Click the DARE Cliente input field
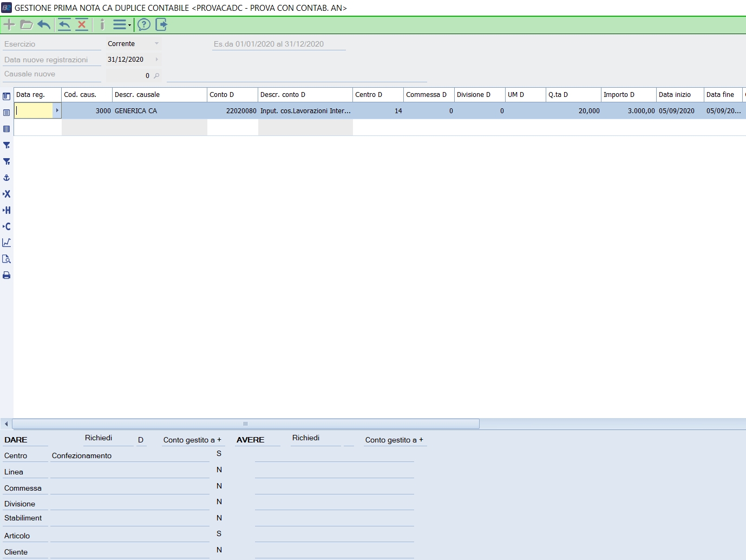The image size is (746, 560). 130,552
